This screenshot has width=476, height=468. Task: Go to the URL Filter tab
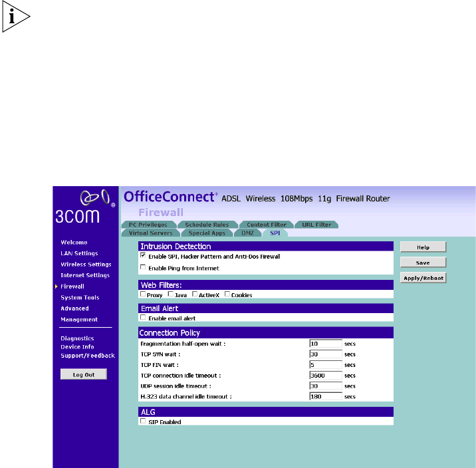point(316,225)
